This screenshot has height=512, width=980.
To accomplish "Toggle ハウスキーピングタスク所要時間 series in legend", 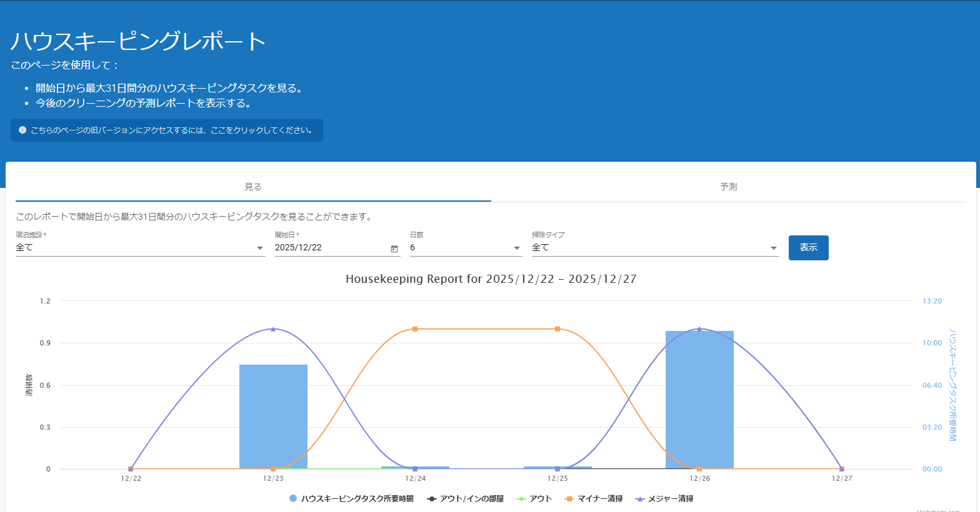I will tap(352, 498).
